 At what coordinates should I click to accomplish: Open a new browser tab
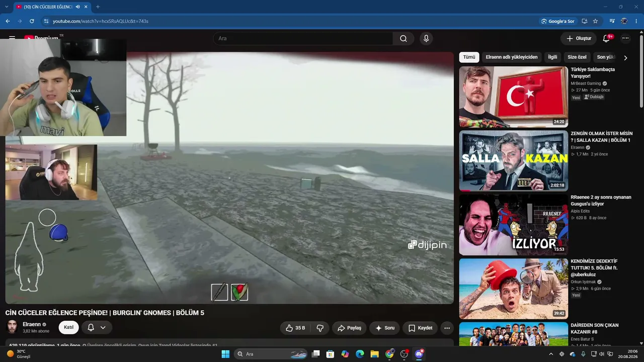tap(98, 7)
